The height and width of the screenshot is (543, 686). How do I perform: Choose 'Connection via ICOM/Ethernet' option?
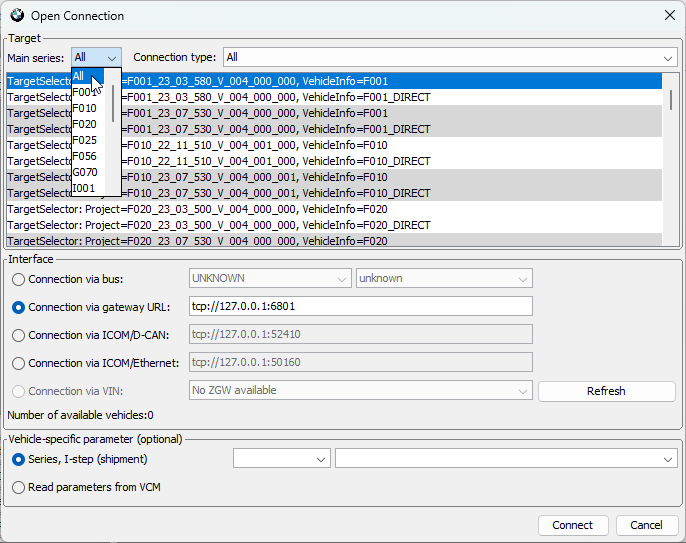(18, 363)
